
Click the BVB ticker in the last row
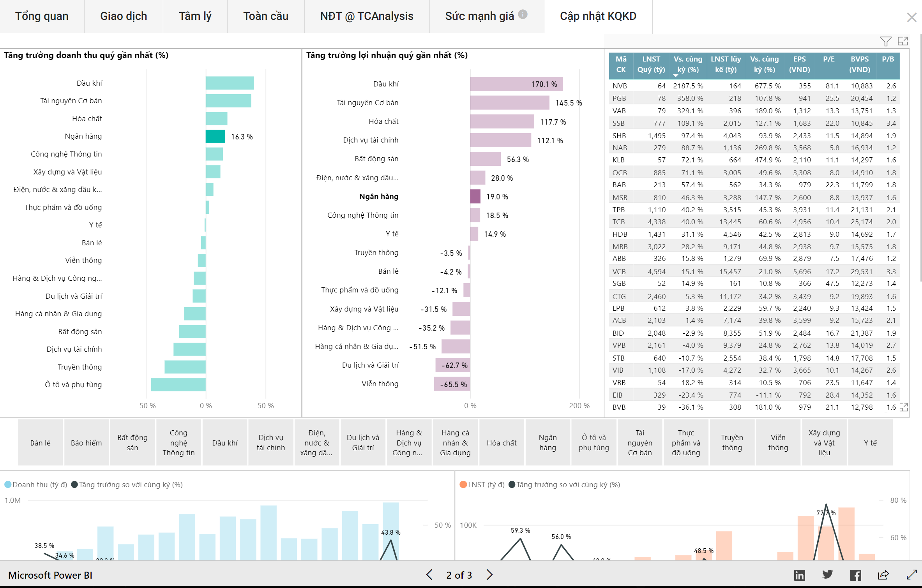pos(619,407)
